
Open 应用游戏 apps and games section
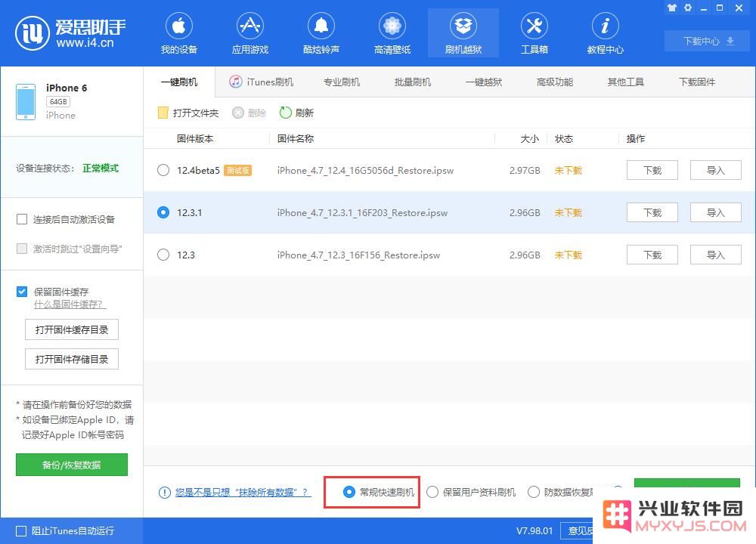(x=249, y=33)
